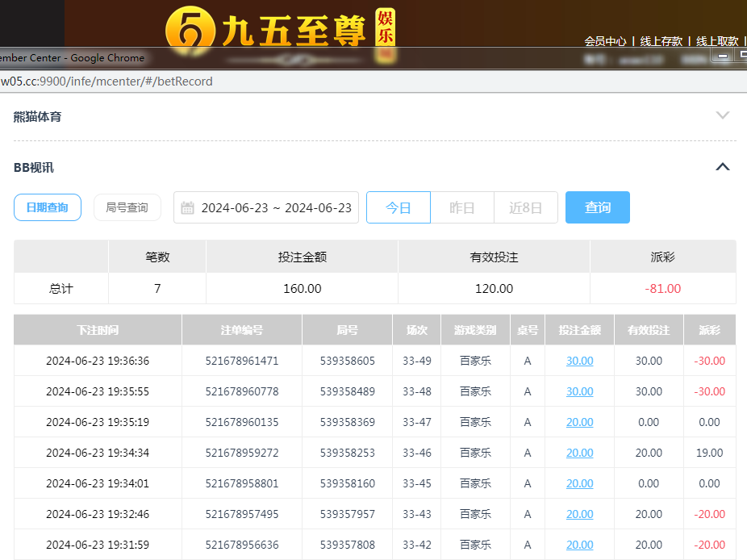Collapse the BB视讯 section
This screenshot has height=560, width=747.
[722, 167]
